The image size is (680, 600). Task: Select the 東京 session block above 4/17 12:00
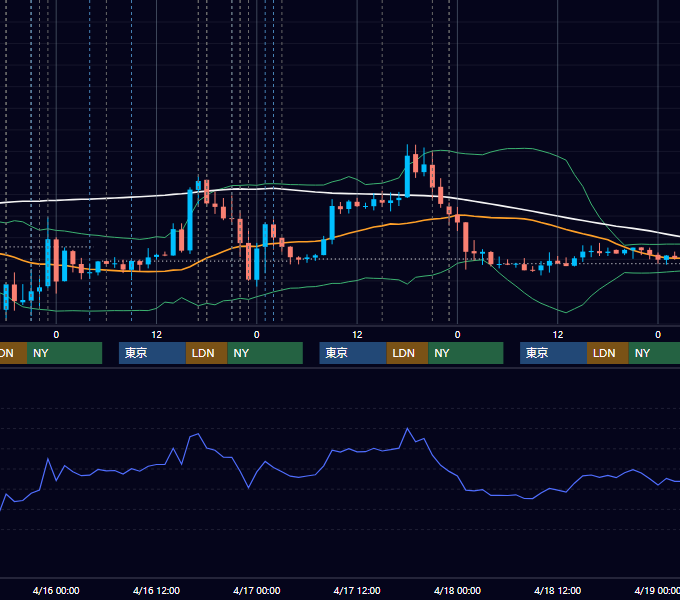(353, 353)
